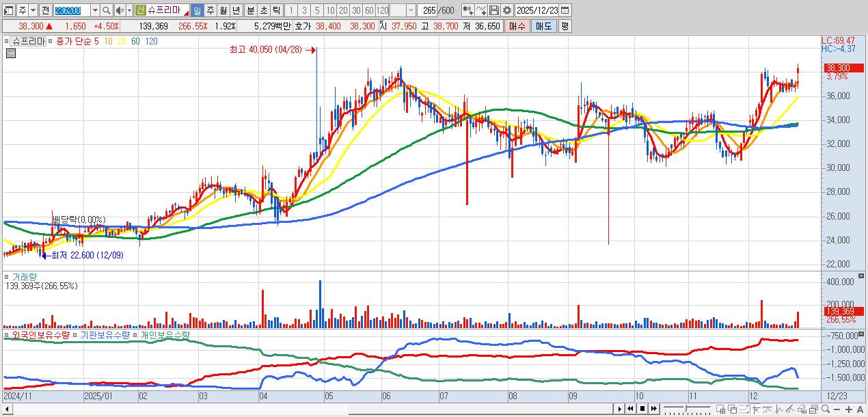Click the green 신 badge icon

point(139,11)
